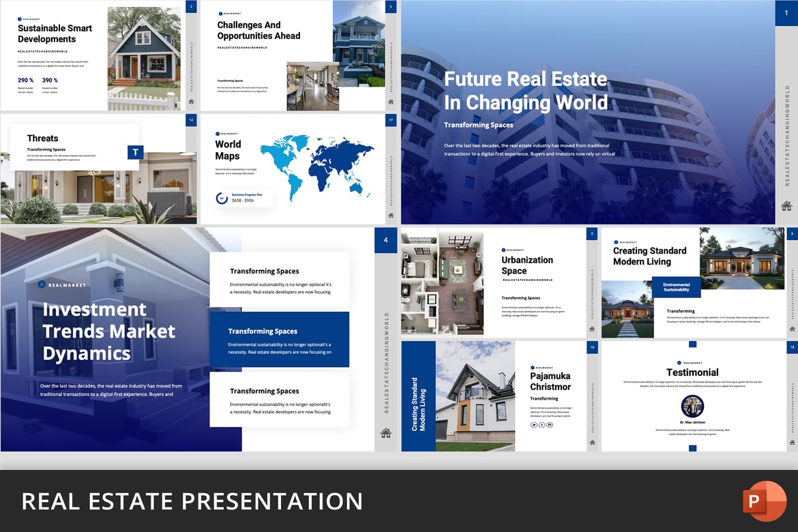Click vertical 'REALESTATECHANGINGWORLD' text on the main slide
The image size is (798, 532).
tap(787, 136)
